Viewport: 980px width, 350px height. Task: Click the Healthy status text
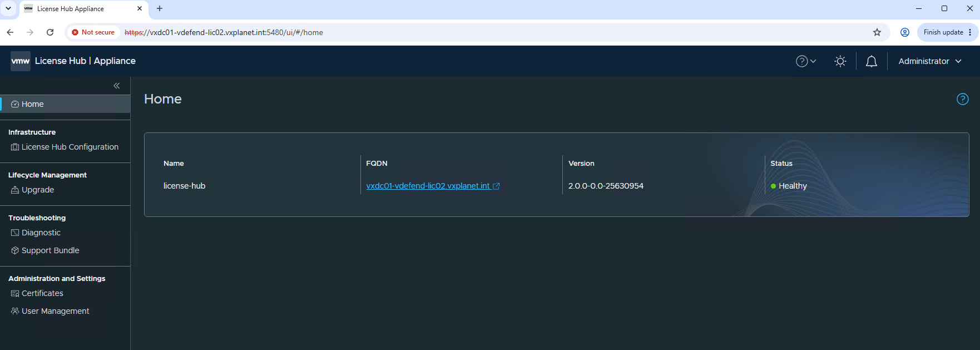793,186
